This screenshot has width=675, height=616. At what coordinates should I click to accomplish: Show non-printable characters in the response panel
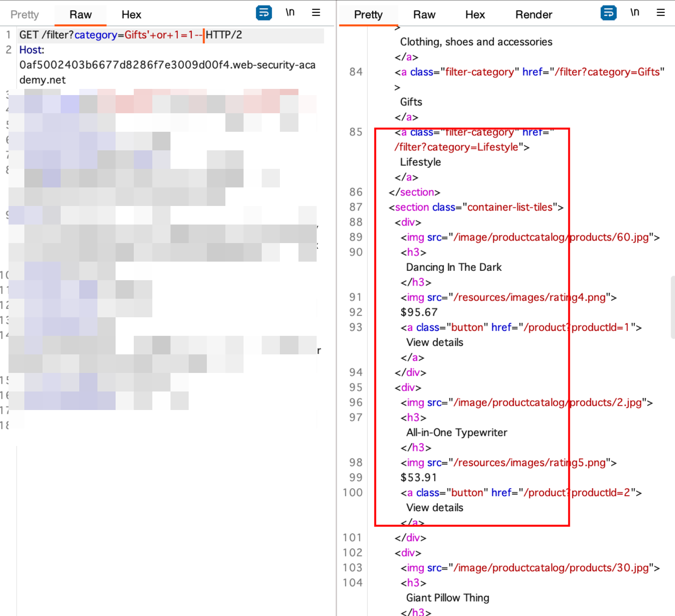click(635, 12)
